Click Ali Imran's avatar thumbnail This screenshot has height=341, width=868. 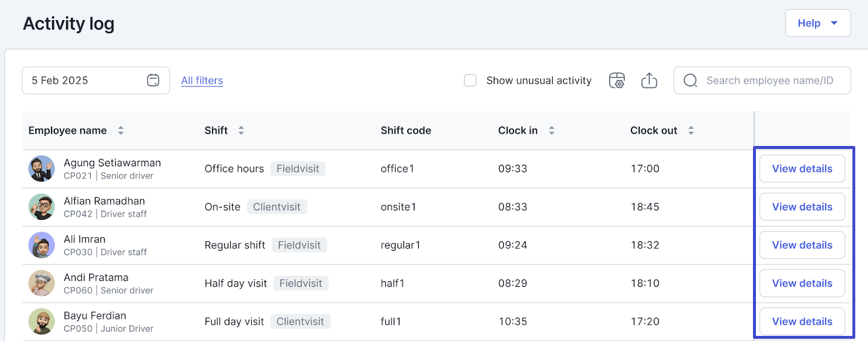(x=42, y=245)
